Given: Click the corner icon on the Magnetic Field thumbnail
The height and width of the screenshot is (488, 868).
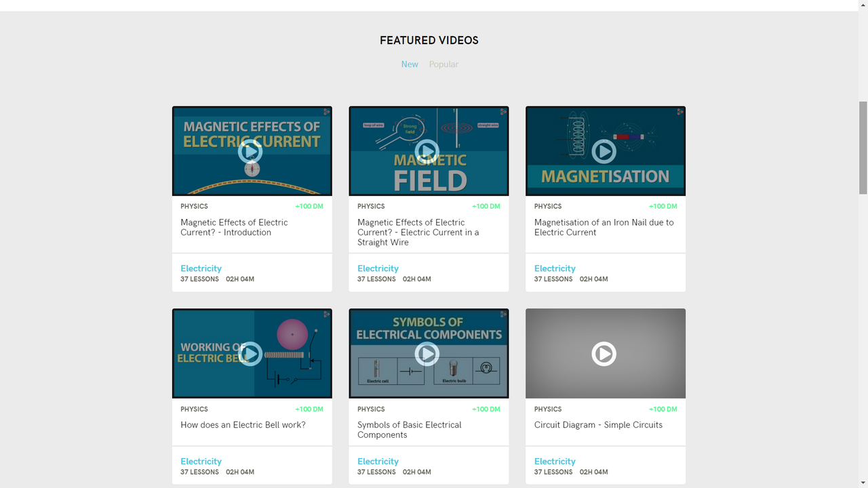Looking at the screenshot, I should (503, 112).
